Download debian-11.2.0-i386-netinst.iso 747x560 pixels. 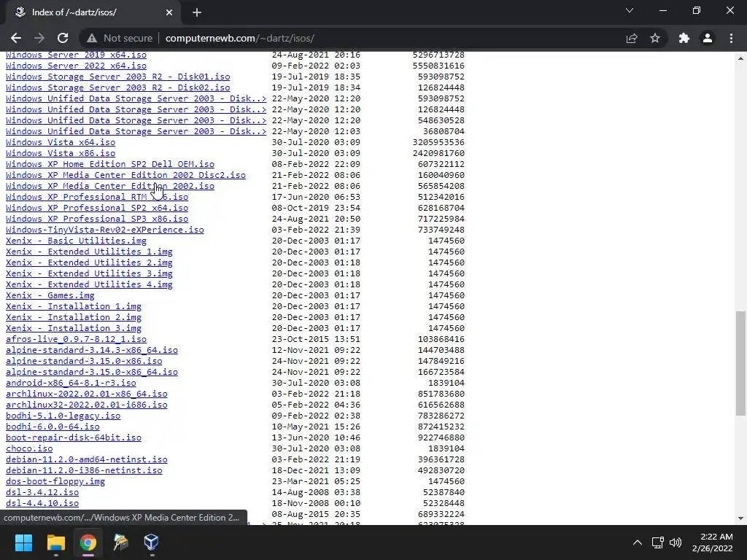84,471
